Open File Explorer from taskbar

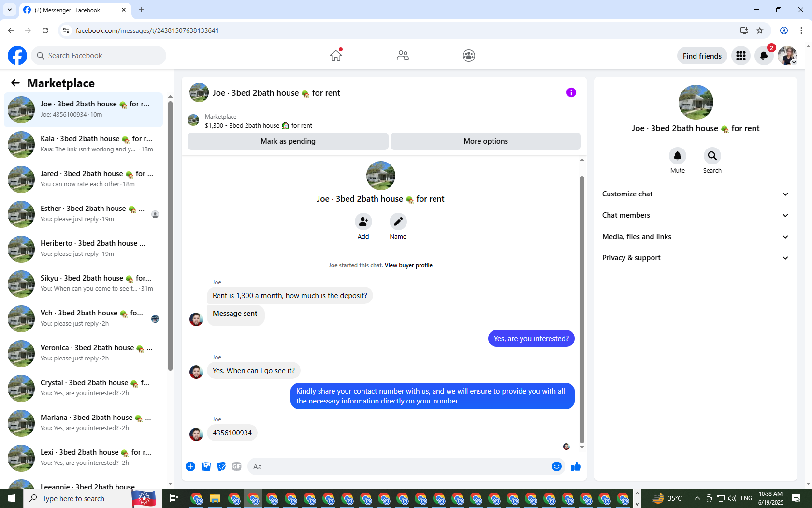(215, 498)
